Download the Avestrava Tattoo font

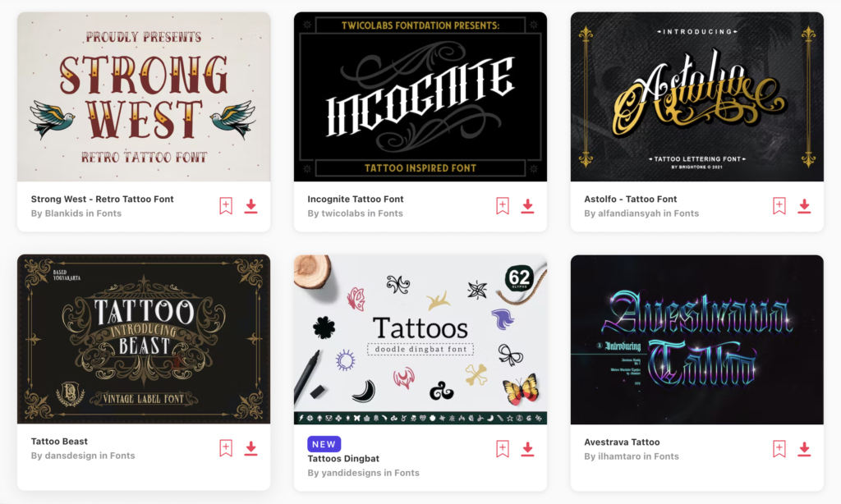click(804, 449)
